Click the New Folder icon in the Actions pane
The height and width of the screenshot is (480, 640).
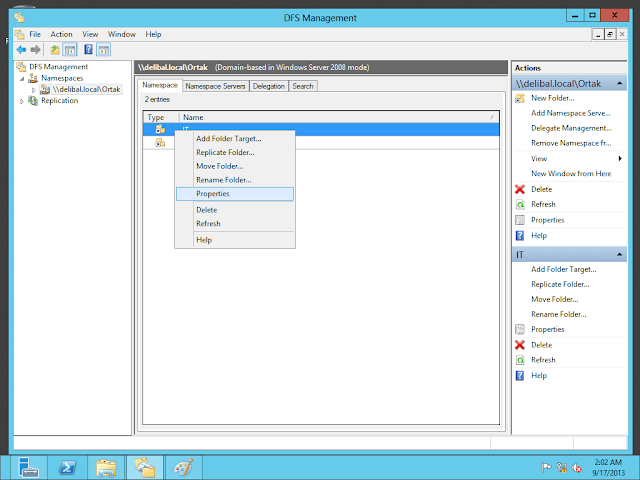pyautogui.click(x=519, y=98)
